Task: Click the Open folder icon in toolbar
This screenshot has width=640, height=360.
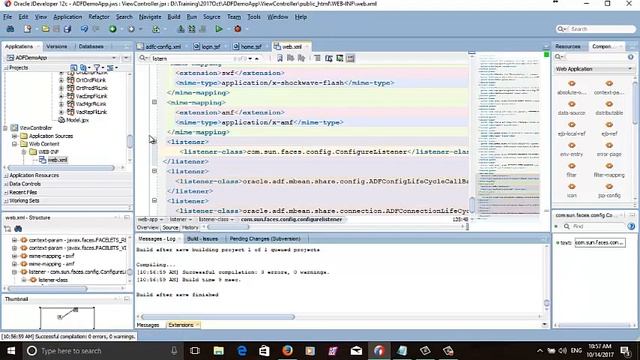Action: click(45, 29)
